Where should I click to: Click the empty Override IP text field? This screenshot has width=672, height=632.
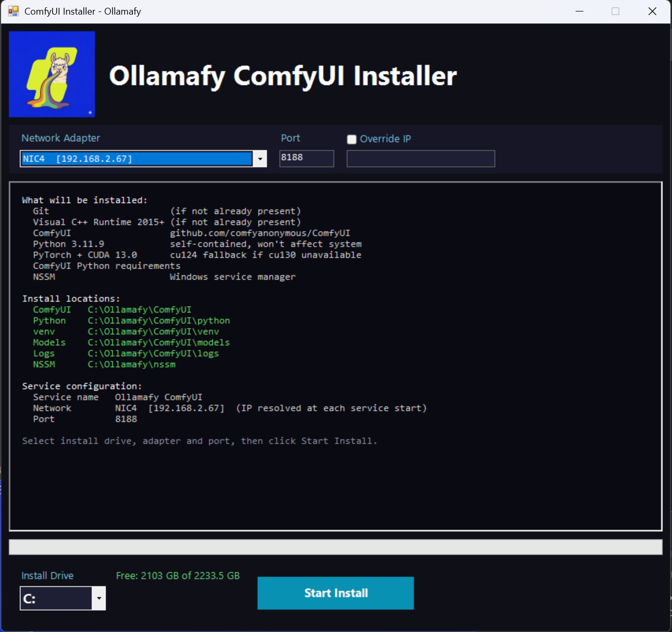click(x=421, y=158)
